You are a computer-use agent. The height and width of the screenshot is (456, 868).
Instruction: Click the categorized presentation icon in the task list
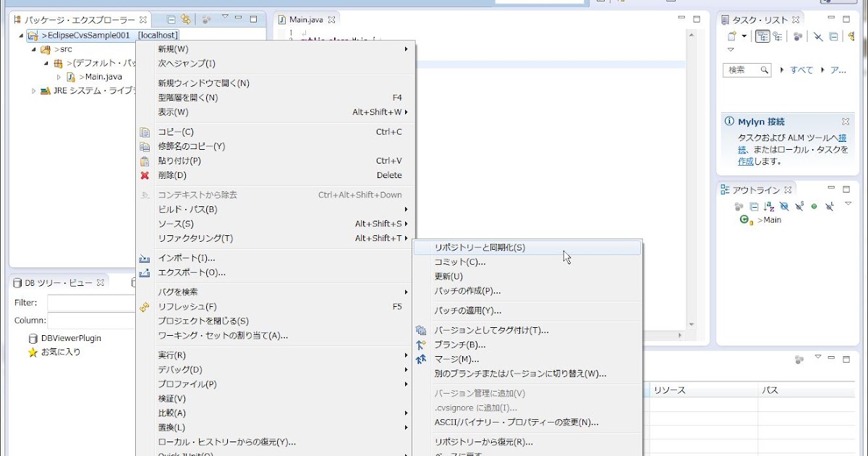[x=762, y=34]
